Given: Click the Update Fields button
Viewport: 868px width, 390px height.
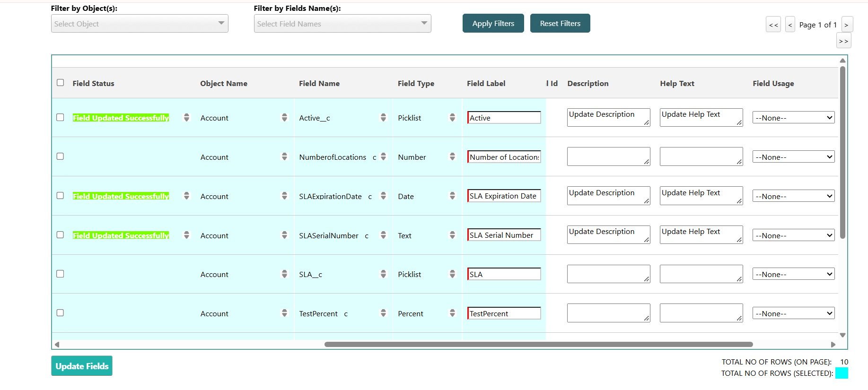Looking at the screenshot, I should 82,366.
